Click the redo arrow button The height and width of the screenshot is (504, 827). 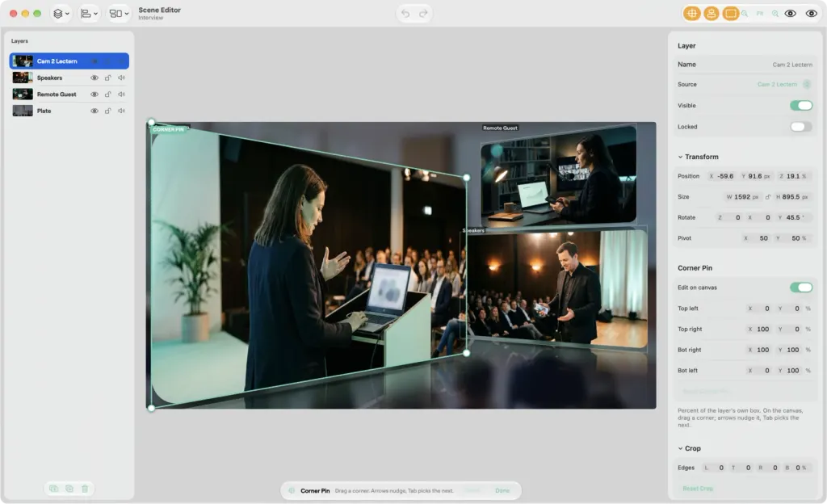[x=423, y=14]
